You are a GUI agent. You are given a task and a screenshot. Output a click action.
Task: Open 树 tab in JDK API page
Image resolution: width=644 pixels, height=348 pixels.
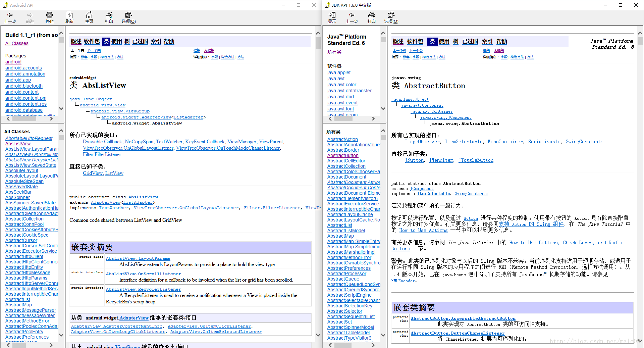pos(456,41)
